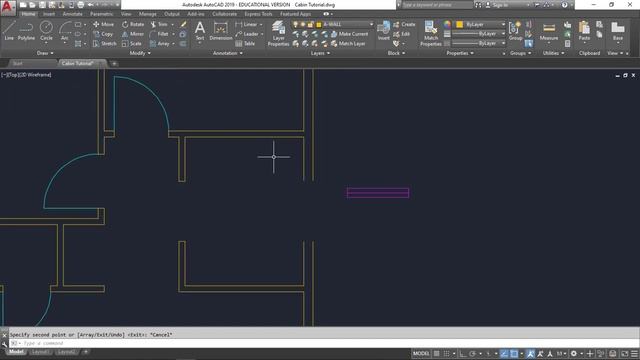Image resolution: width=640 pixels, height=360 pixels.
Task: Toggle snap mode in status bar
Action: click(447, 353)
